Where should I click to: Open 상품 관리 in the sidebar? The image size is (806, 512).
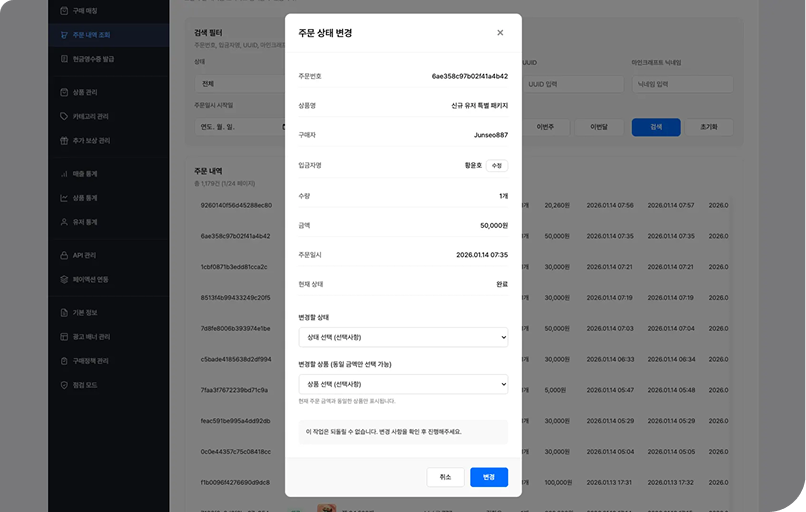pos(108,92)
